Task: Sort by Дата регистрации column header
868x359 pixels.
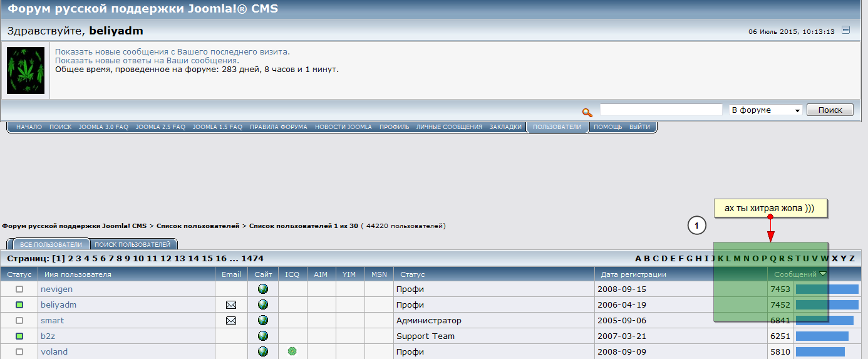Action: pos(634,274)
